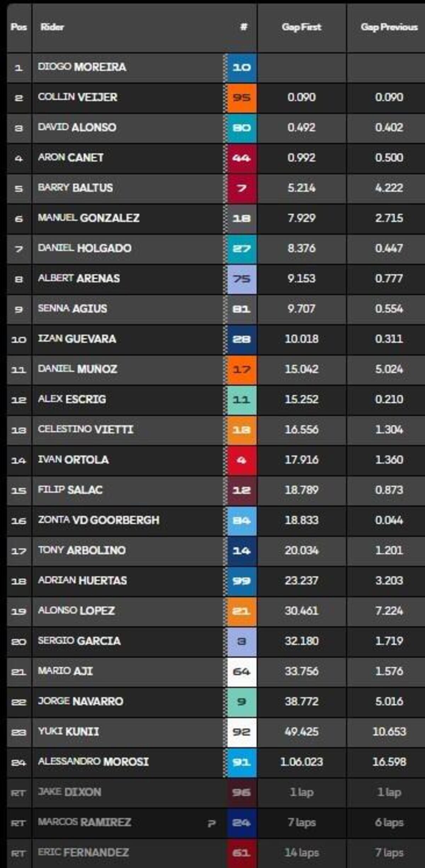Select Mario Aji's white 64 badge
Viewport: 425px width, 868px height.
(x=242, y=671)
